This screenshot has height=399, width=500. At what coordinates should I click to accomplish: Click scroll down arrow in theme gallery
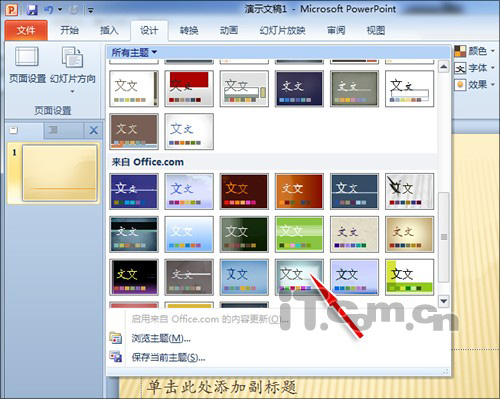click(443, 301)
